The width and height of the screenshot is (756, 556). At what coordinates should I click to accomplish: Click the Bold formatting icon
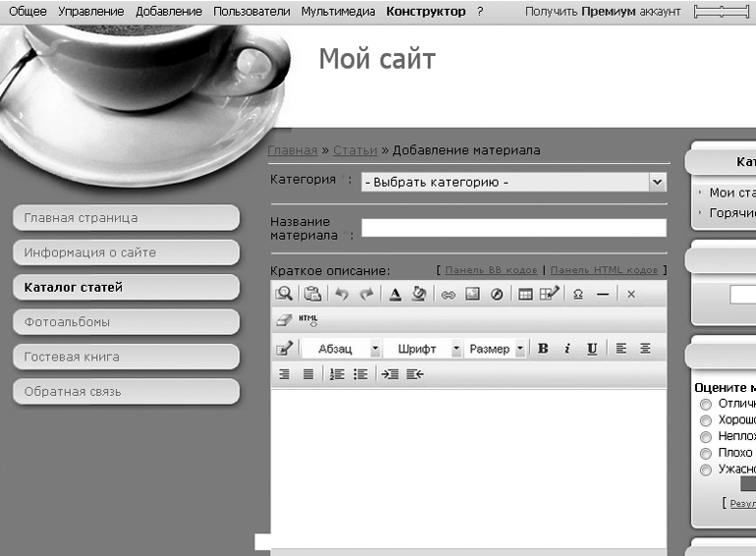543,348
